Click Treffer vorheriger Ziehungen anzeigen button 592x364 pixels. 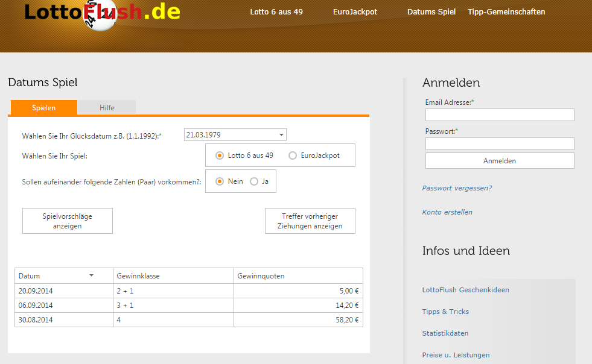click(310, 221)
